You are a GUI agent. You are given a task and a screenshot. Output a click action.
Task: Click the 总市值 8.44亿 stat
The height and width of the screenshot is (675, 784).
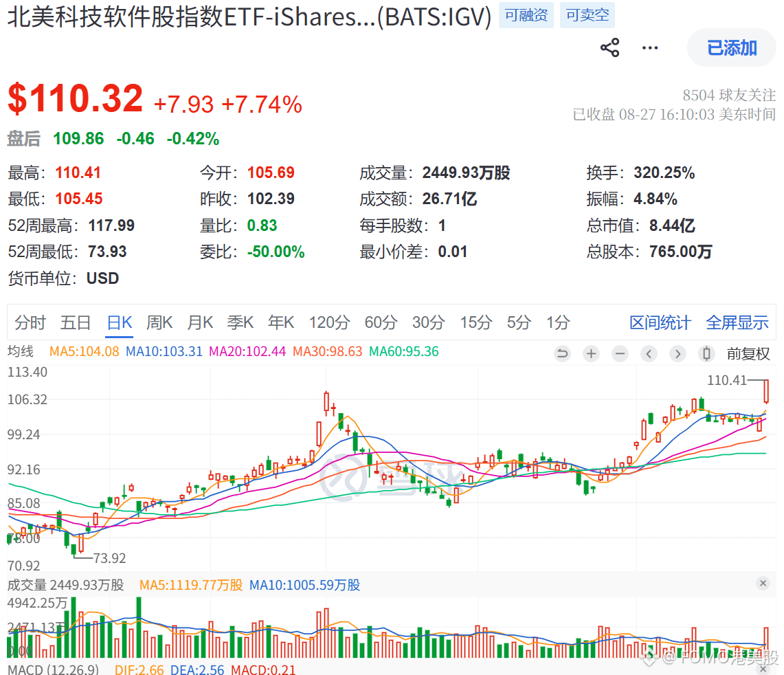[x=640, y=225]
